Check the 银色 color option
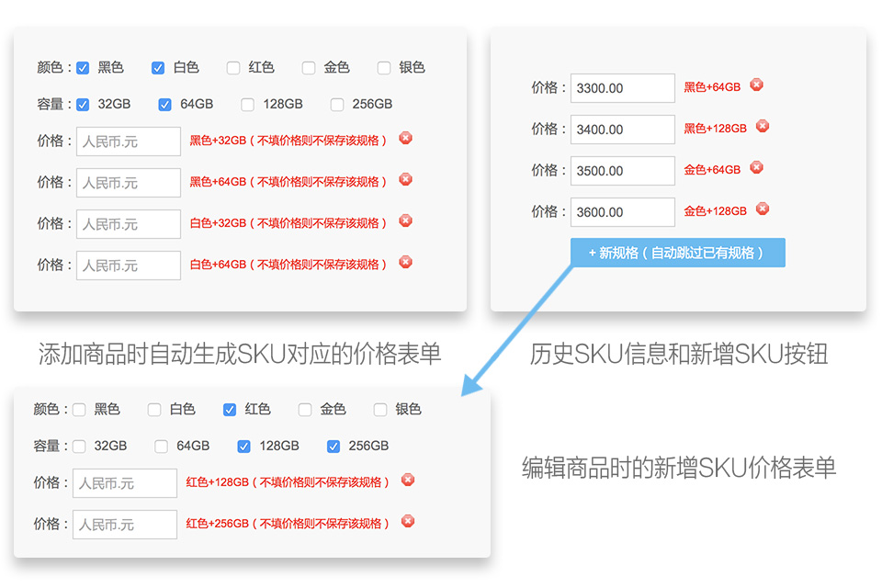 (x=383, y=67)
